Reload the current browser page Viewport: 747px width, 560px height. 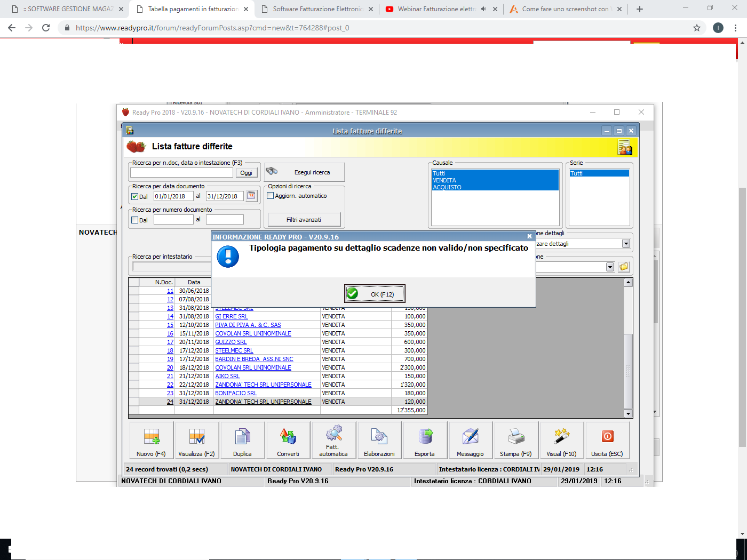(46, 28)
